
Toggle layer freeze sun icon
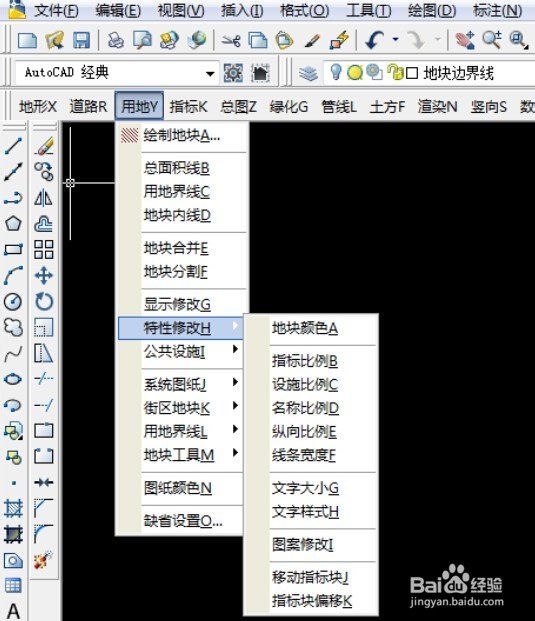pos(355,72)
